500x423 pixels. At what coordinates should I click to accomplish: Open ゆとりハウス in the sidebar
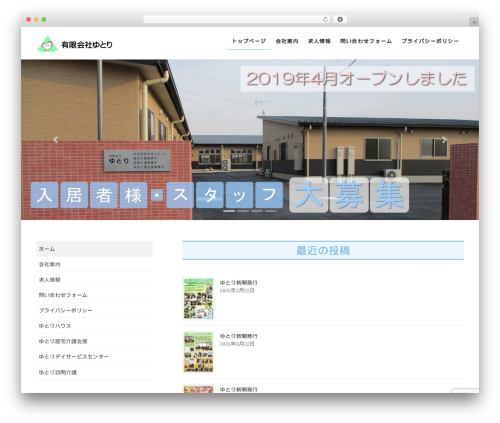(94, 326)
